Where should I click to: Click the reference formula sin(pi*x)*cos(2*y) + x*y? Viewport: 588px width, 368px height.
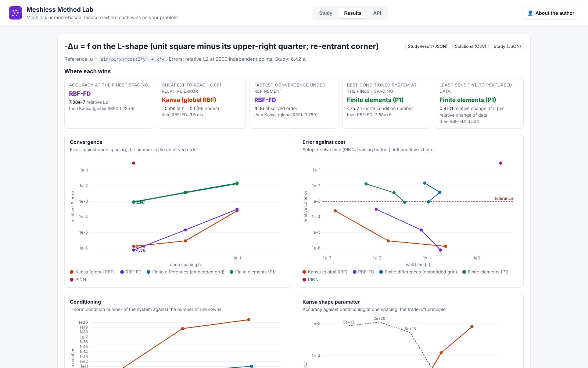[132, 59]
